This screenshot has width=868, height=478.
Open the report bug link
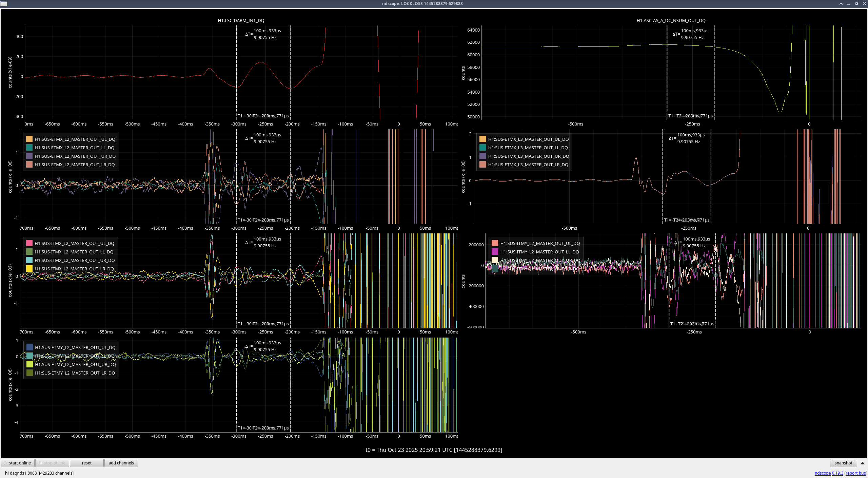click(856, 473)
